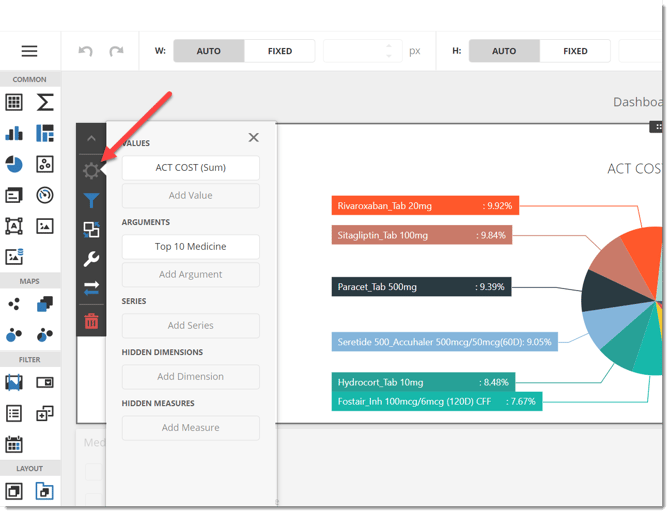
Task: Click the Add Series button
Action: (190, 326)
